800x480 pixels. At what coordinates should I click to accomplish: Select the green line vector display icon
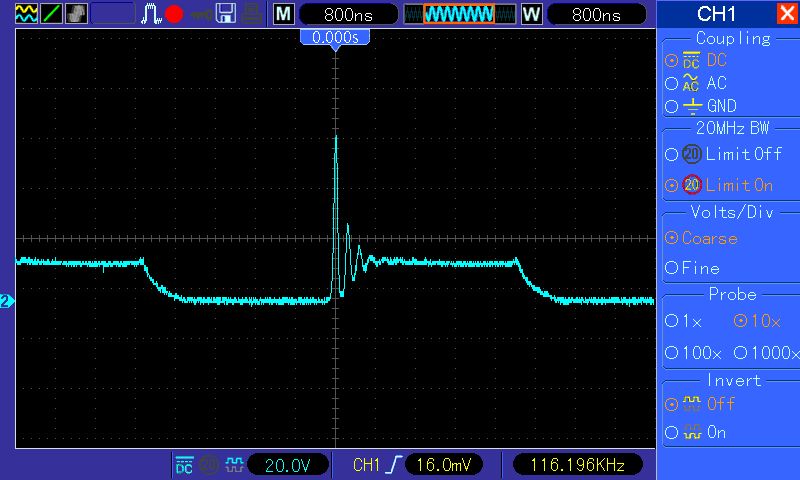51,14
